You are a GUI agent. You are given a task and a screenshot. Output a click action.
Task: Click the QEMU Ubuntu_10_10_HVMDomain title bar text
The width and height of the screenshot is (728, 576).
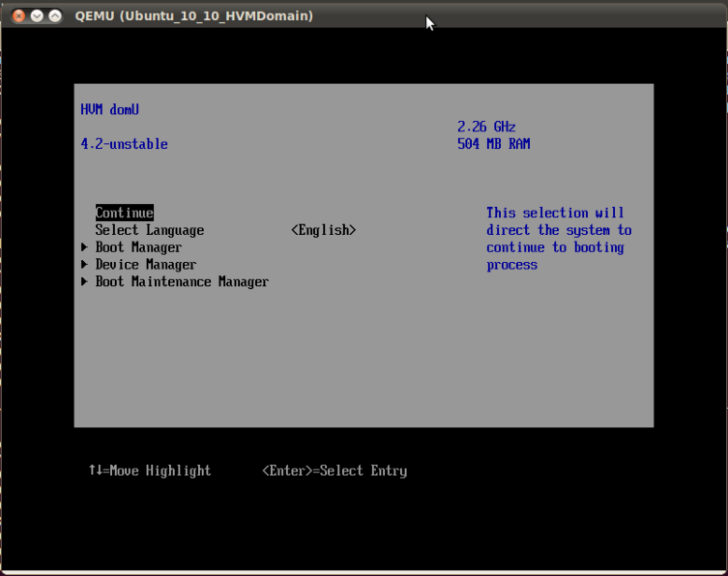[x=193, y=16]
